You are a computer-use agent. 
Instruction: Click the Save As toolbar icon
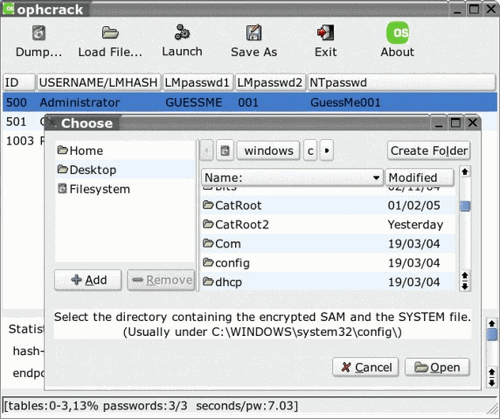click(x=254, y=33)
